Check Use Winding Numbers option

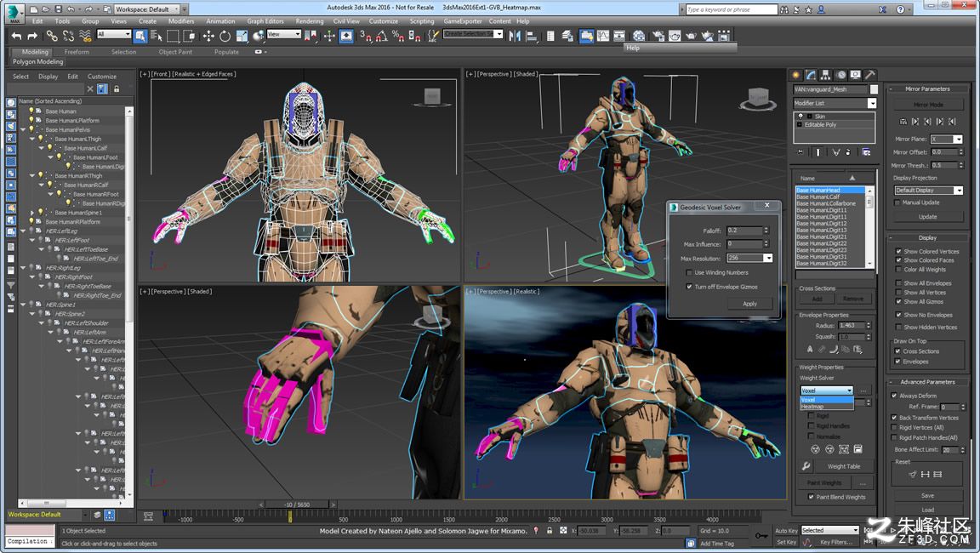[689, 272]
